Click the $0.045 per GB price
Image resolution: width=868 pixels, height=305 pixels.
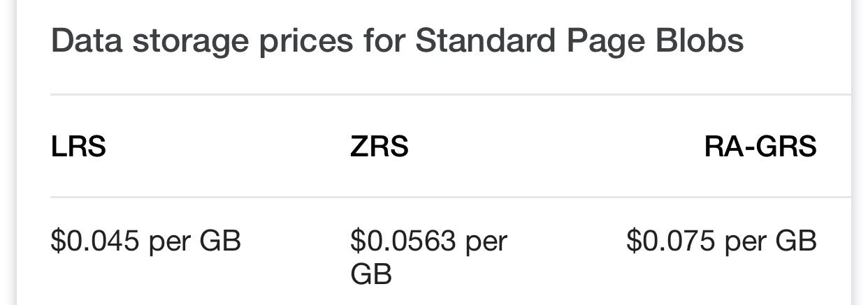(145, 241)
